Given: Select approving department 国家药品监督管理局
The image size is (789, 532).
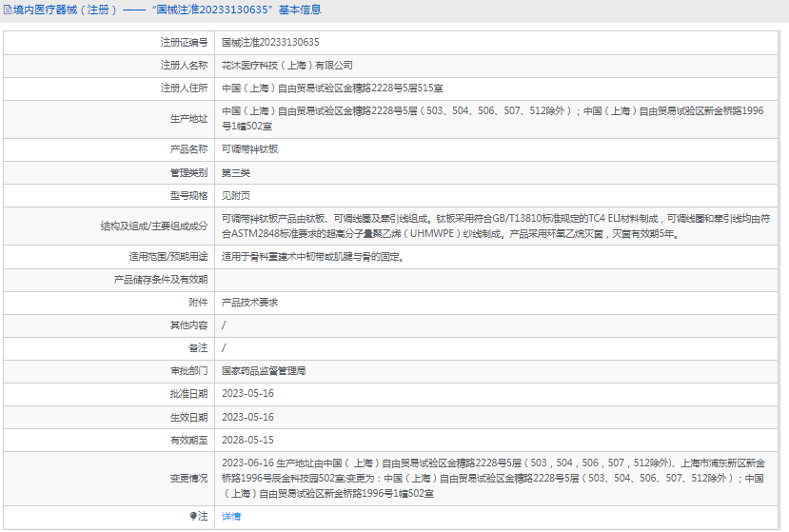Looking at the screenshot, I should point(264,371).
